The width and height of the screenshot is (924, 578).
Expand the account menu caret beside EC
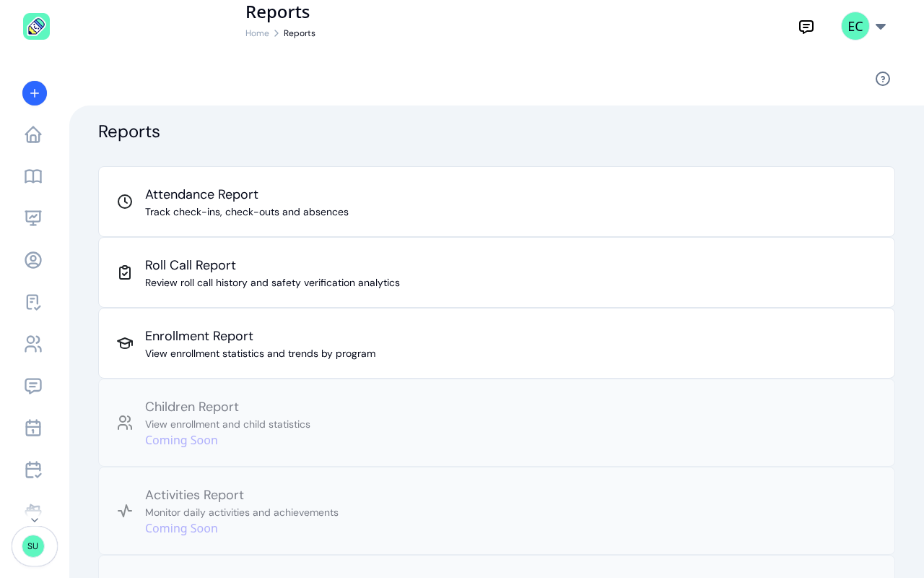(x=881, y=27)
